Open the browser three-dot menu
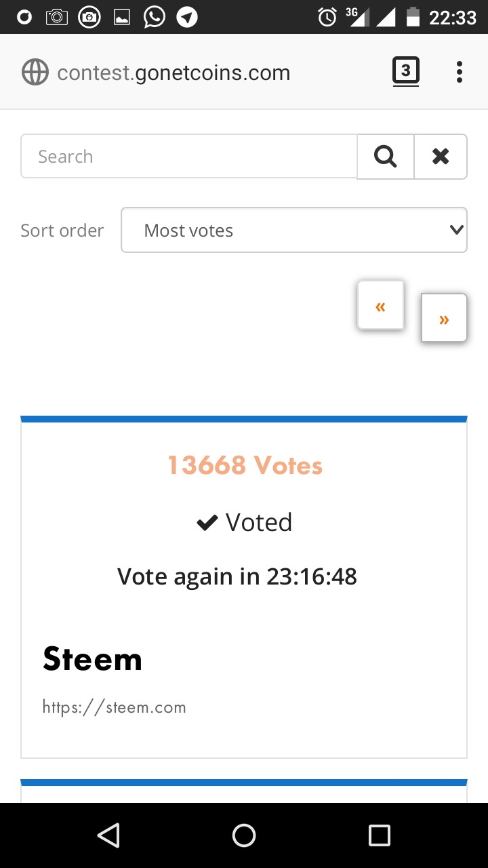The image size is (488, 868). [460, 72]
